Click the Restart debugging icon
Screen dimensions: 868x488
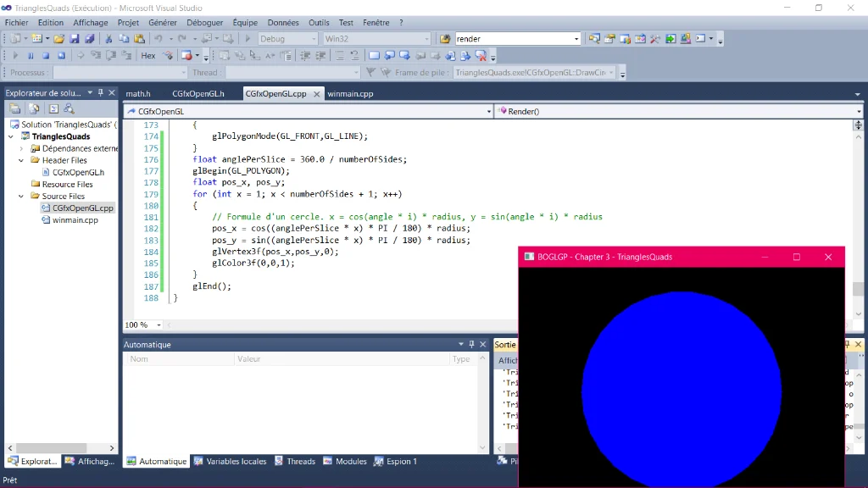pos(61,55)
